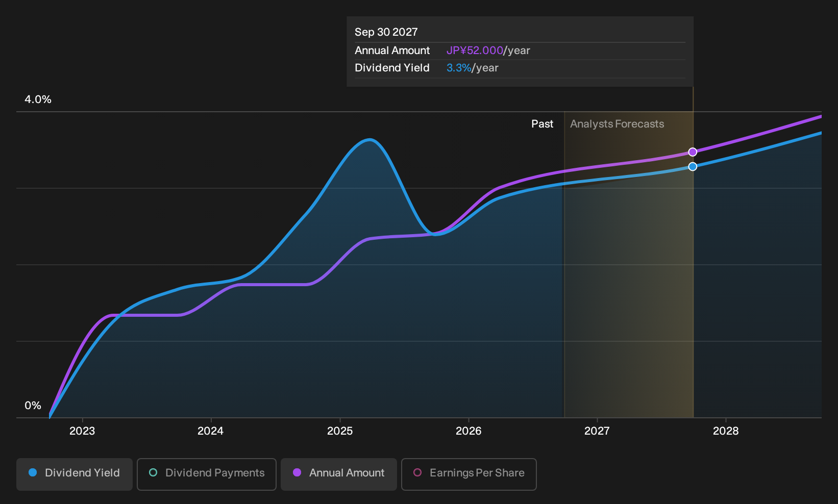Select the blue Dividend Yield data point marker
The image size is (838, 504).
(x=693, y=166)
